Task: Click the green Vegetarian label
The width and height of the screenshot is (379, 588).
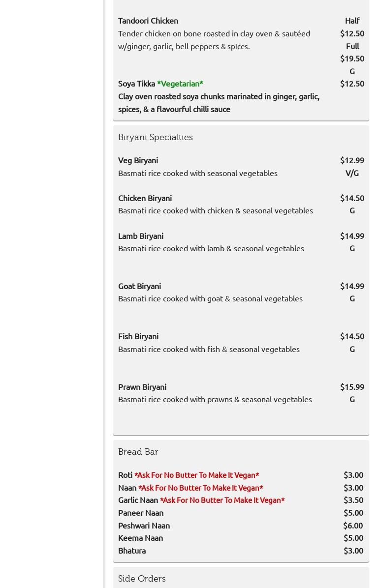Action: pos(180,84)
